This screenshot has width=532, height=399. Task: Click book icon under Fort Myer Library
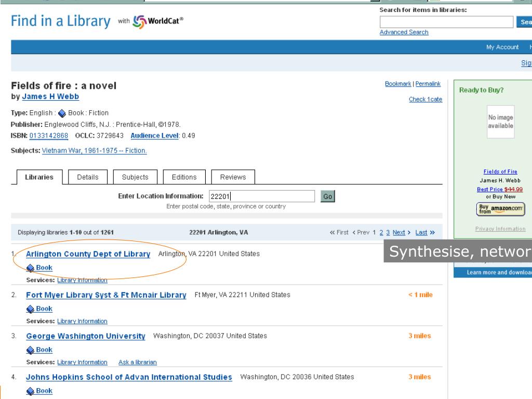pos(30,309)
